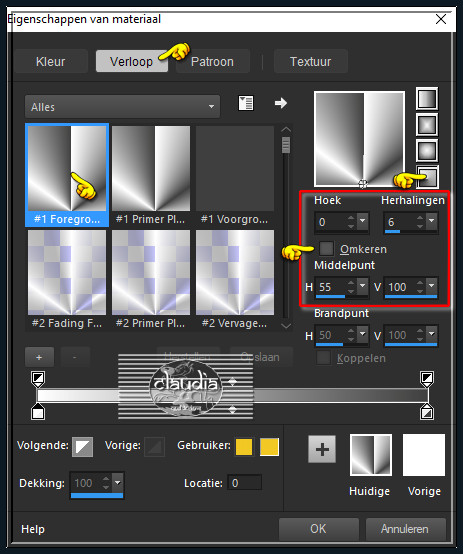Toggle the Omkeren checkbox
Image resolution: width=463 pixels, height=554 pixels.
pyautogui.click(x=326, y=248)
